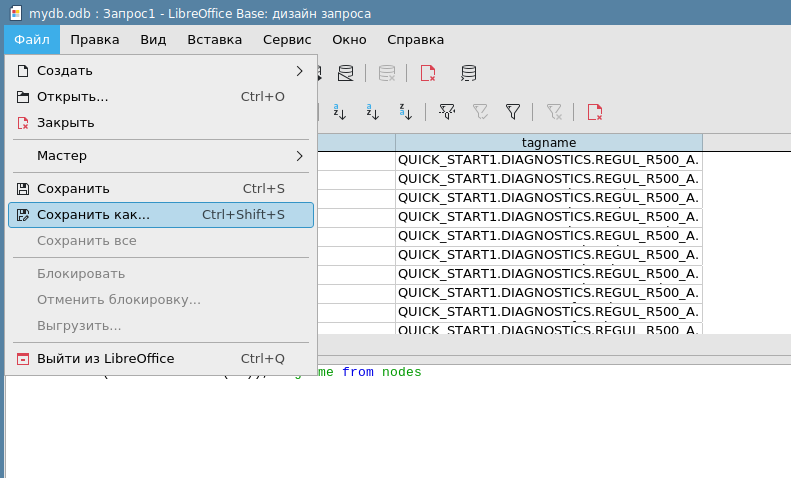Image resolution: width=791 pixels, height=478 pixels.
Task: Open the Правка menu
Action: coord(95,40)
